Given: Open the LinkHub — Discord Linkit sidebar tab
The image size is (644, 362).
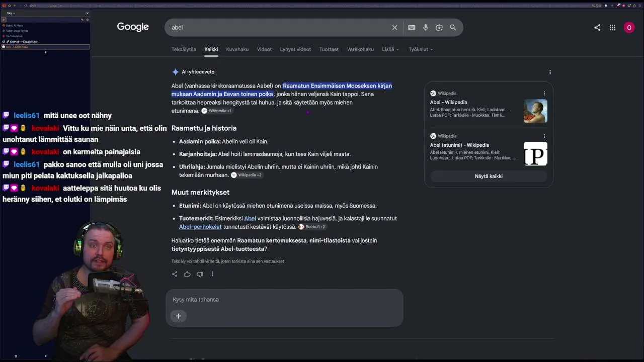Looking at the screenshot, I should point(45,42).
